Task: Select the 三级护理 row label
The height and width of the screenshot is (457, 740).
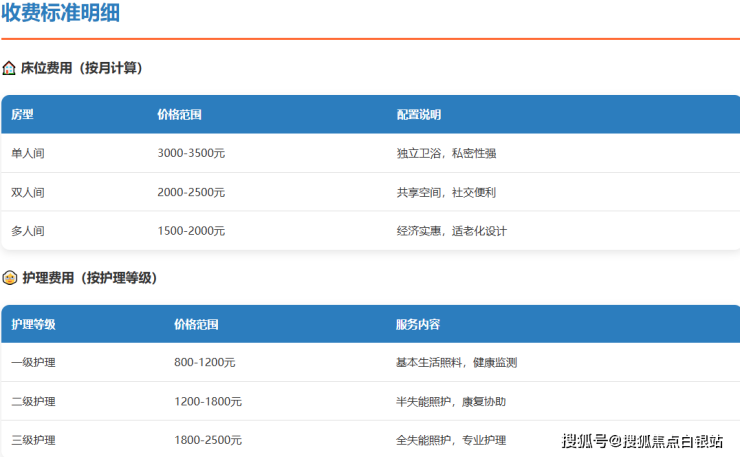Action: (33, 440)
